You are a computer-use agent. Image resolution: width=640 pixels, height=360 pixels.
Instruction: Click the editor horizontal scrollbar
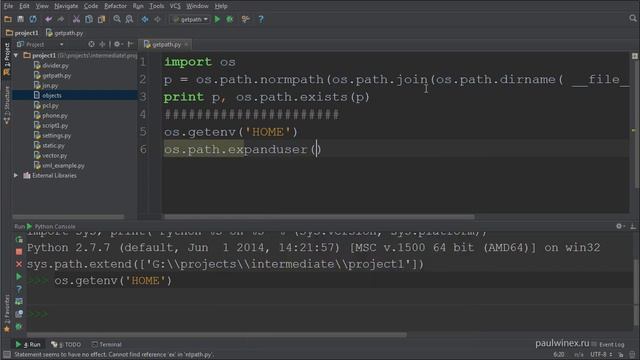[x=319, y=217]
